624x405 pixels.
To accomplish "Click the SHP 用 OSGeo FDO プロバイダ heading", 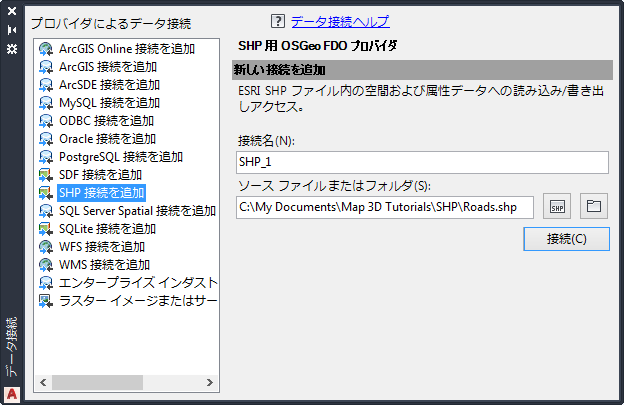I will pyautogui.click(x=318, y=46).
